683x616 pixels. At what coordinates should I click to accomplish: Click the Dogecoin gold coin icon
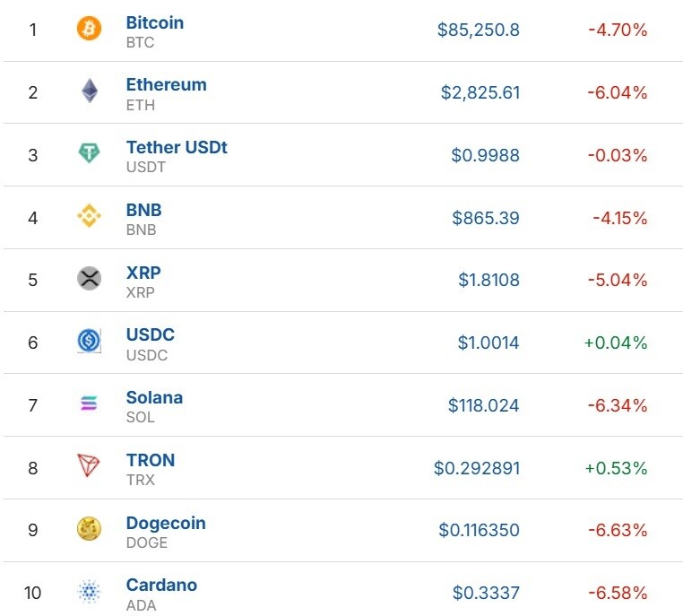point(89,529)
